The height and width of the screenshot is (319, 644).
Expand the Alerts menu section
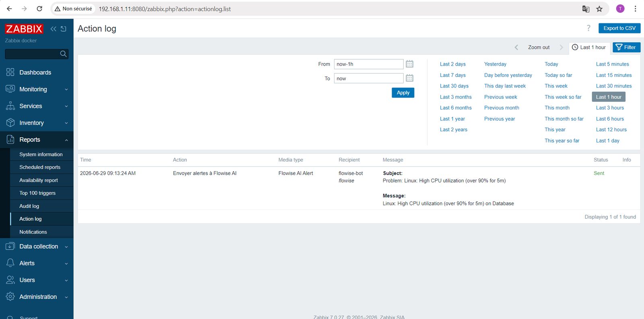click(37, 263)
